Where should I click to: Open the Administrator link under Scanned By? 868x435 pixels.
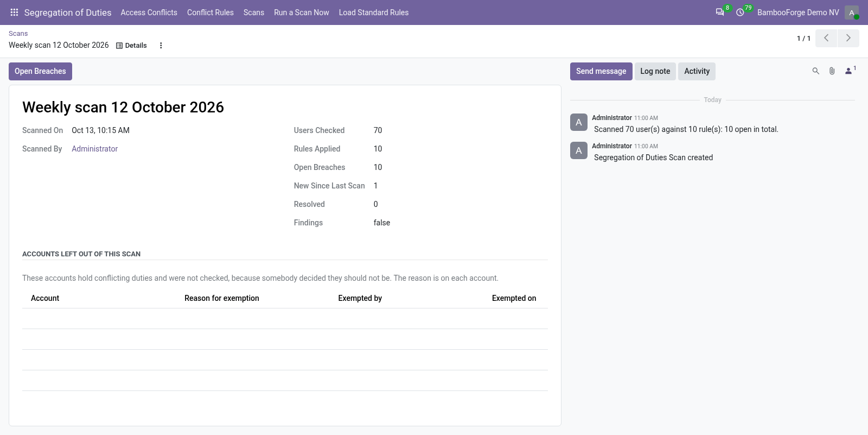(x=95, y=149)
